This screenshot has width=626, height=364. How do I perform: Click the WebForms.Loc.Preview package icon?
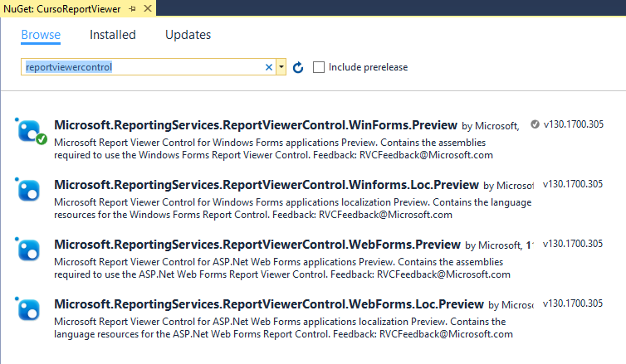coord(30,309)
